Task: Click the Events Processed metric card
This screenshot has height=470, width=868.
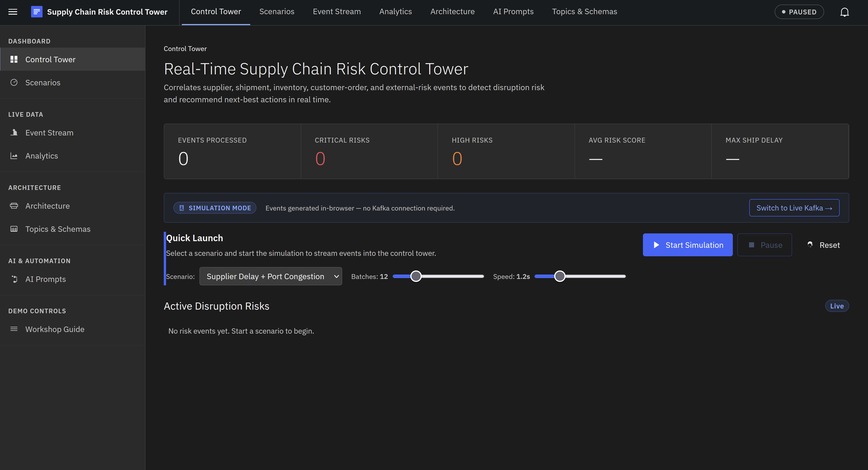Action: (233, 151)
